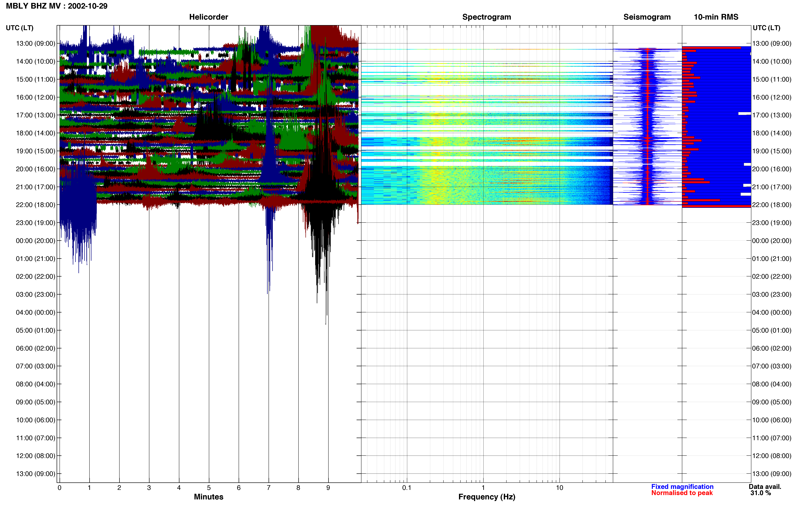This screenshot has height=508, width=812.
Task: Click the 'Helicorder' panel heading
Action: [x=209, y=17]
